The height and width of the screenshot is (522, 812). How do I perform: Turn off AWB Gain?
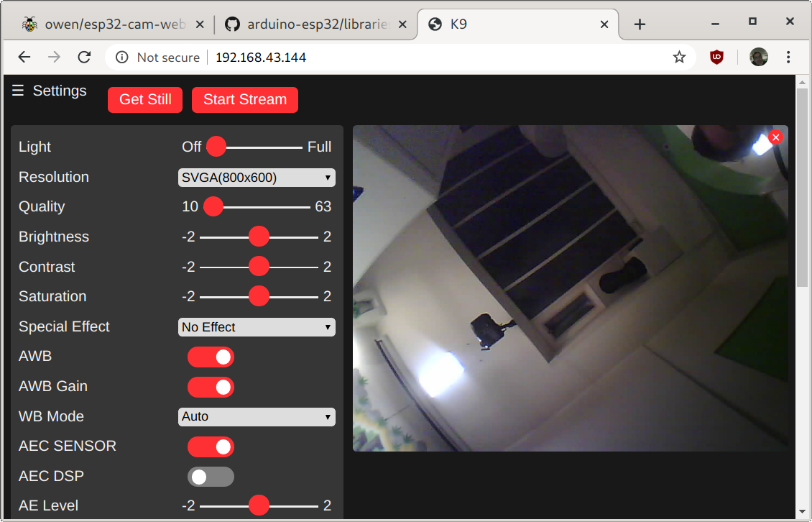point(211,387)
